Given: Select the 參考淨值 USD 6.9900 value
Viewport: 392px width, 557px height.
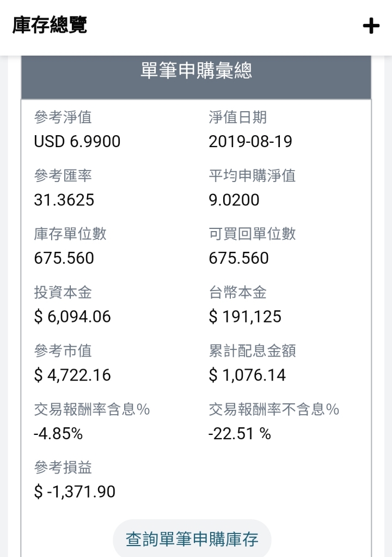Looking at the screenshot, I should [x=77, y=141].
